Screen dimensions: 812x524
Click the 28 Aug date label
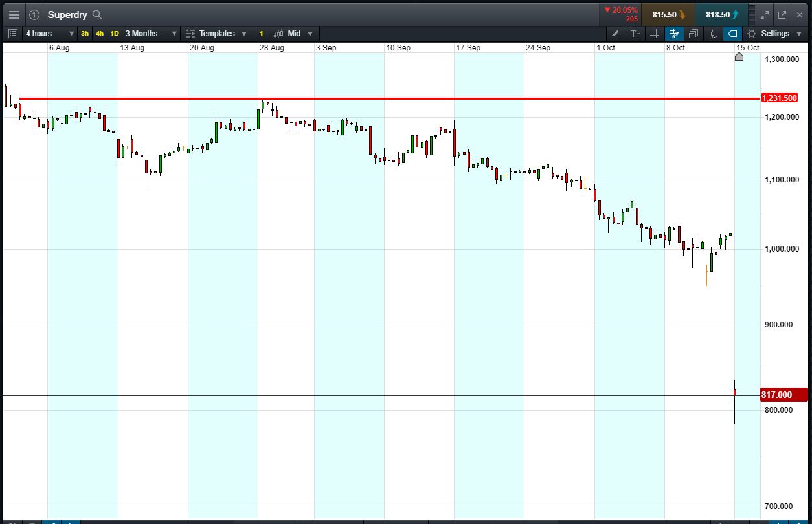pos(272,48)
